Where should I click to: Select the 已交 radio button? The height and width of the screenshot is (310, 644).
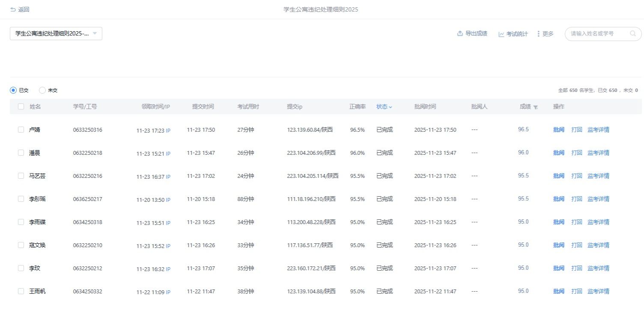pyautogui.click(x=13, y=90)
